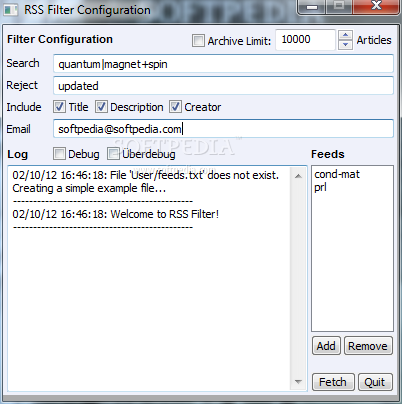Click the Search text field
This screenshot has width=402, height=404.
(x=223, y=64)
